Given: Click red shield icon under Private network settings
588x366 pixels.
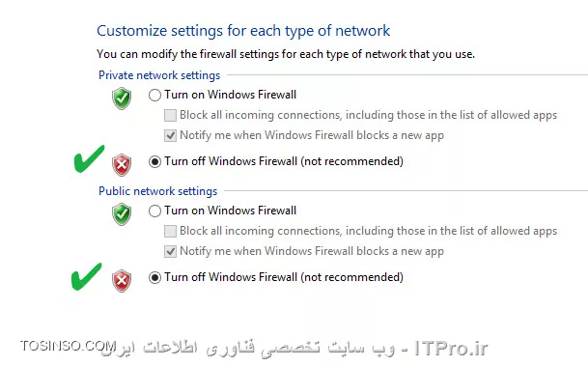Looking at the screenshot, I should (x=122, y=165).
